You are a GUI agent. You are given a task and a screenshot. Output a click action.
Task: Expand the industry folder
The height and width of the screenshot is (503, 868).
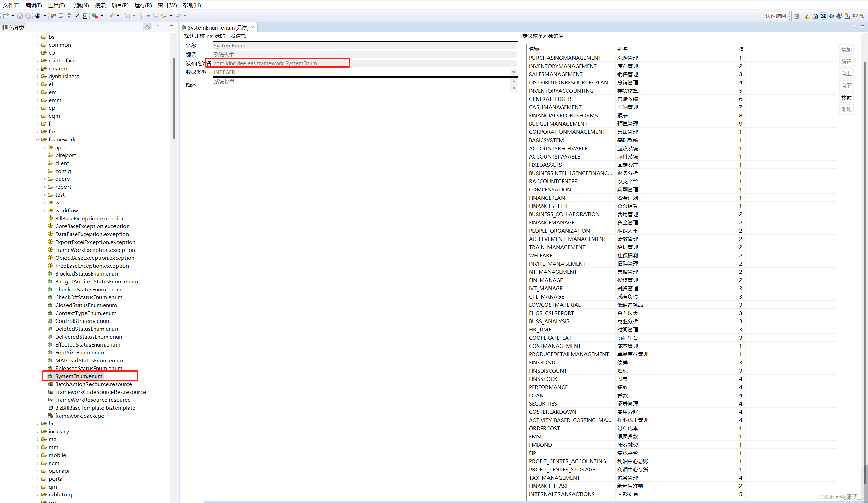(38, 432)
